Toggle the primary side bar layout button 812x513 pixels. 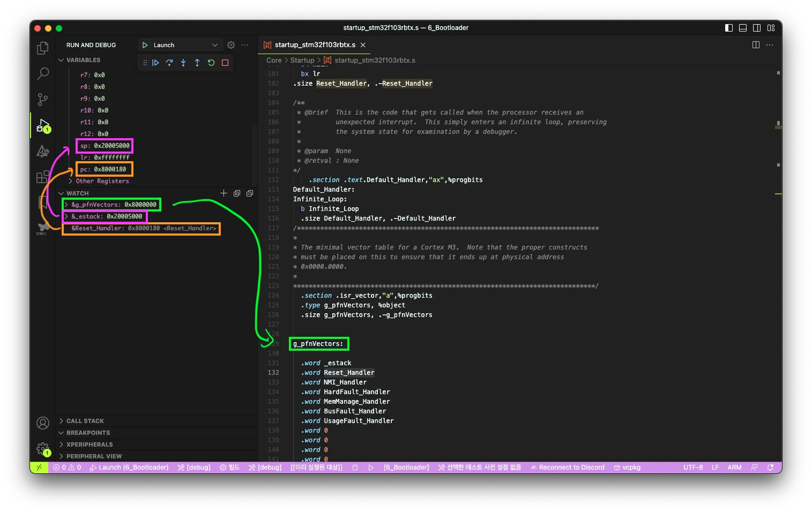(x=729, y=28)
